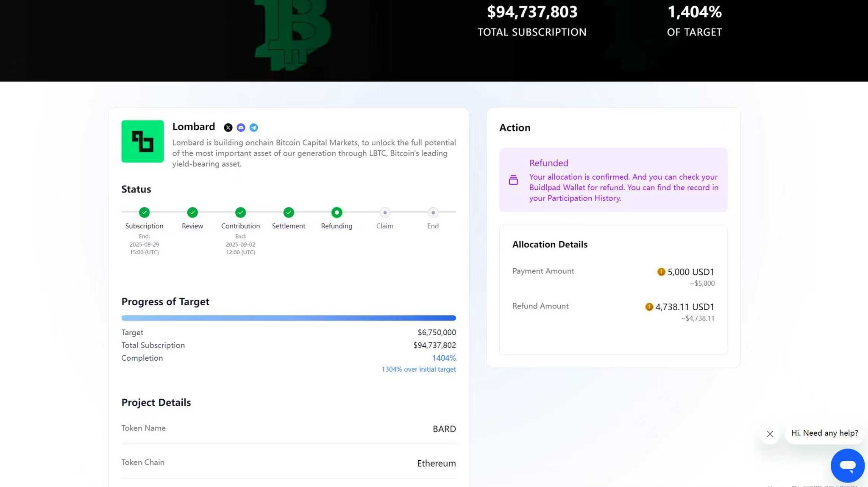Dismiss the 'Need any help?' popup

[x=770, y=434]
